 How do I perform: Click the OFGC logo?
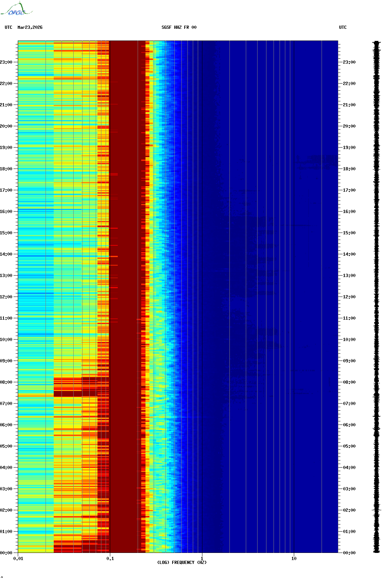pos(16,9)
